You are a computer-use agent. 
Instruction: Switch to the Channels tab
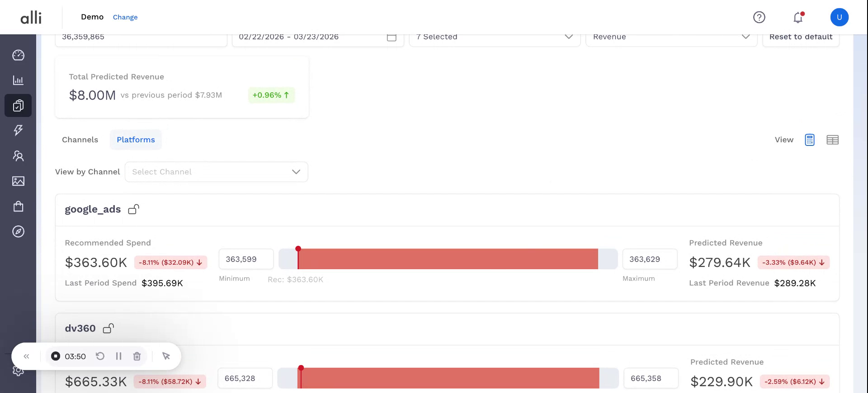point(80,140)
